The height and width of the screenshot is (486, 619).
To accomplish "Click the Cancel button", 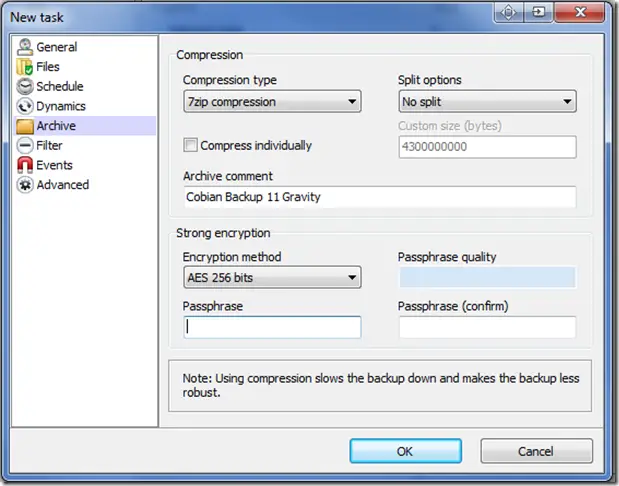I will [536, 451].
